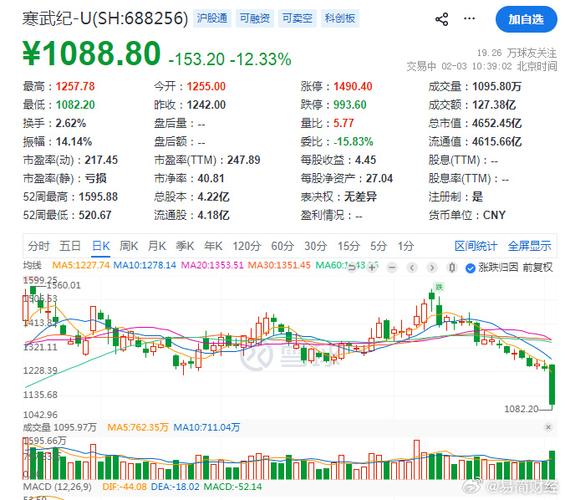The image size is (565, 500).
Task: Click the 涨停 value 1490.40
Action: 353,86
